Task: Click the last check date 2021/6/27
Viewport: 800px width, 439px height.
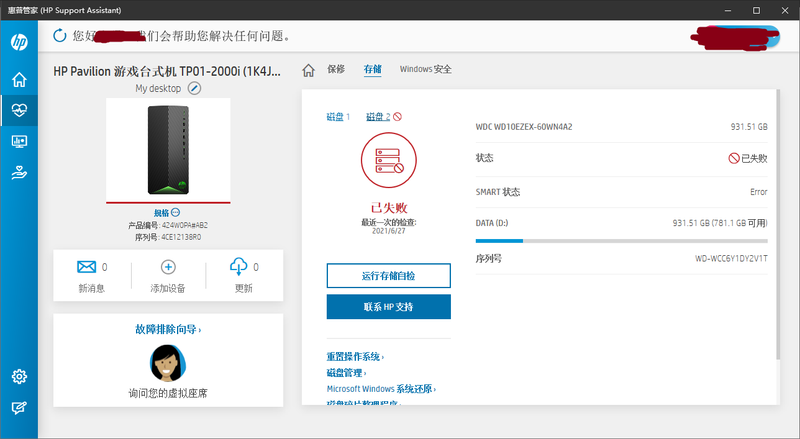Action: [389, 231]
